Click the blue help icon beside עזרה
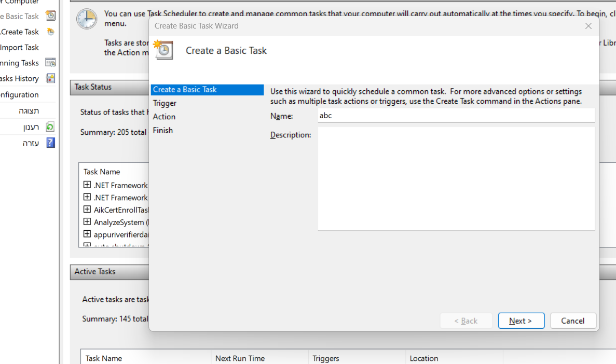Viewport: 616px width, 364px height. (50, 143)
